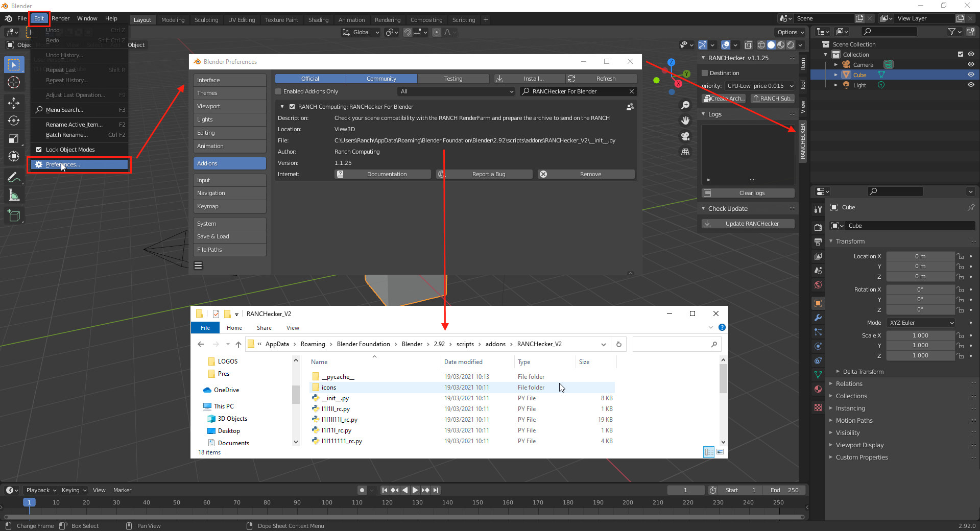Choose Preferences from Edit menu

tap(79, 164)
